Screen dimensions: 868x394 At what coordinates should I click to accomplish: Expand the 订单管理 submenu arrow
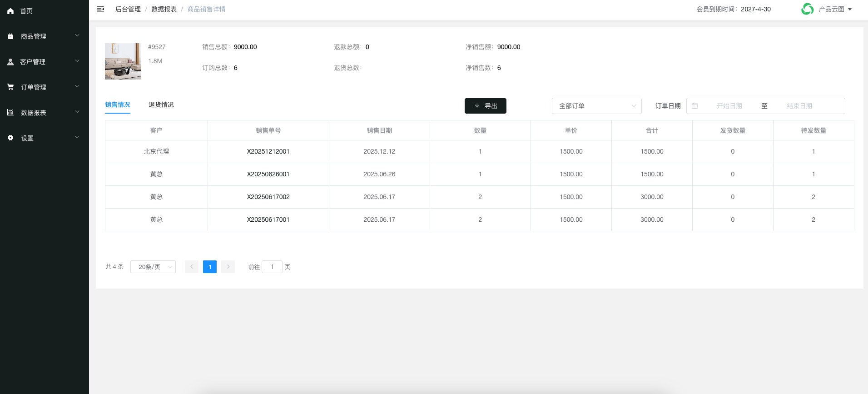77,86
